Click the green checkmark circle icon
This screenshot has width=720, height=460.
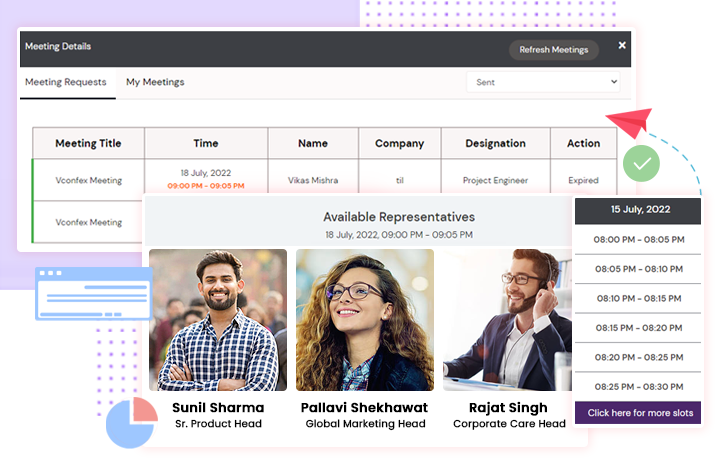click(641, 163)
